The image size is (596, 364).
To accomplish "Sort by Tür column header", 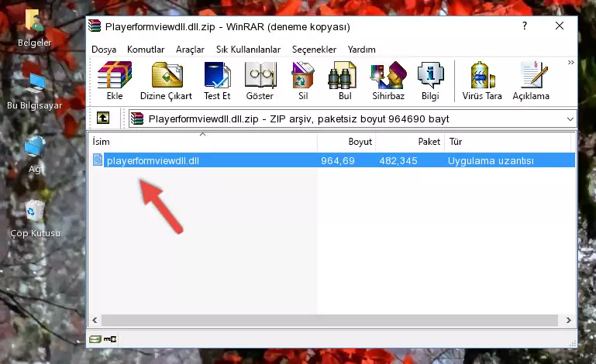I will point(508,142).
